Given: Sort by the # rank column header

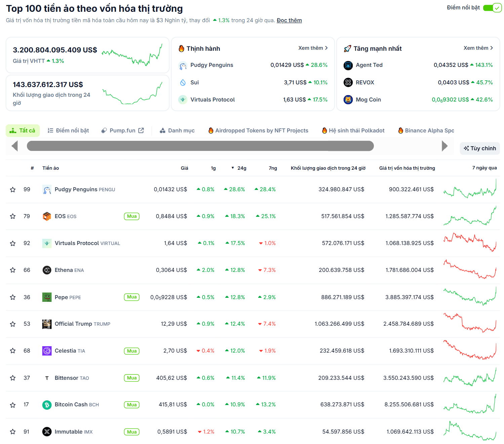Looking at the screenshot, I should click(32, 168).
